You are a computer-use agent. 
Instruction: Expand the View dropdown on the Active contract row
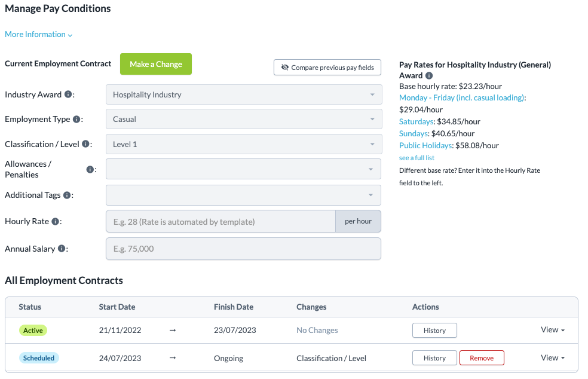552,329
